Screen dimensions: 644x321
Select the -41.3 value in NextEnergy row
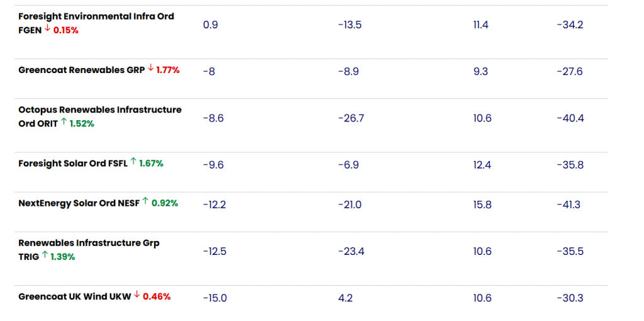569,205
